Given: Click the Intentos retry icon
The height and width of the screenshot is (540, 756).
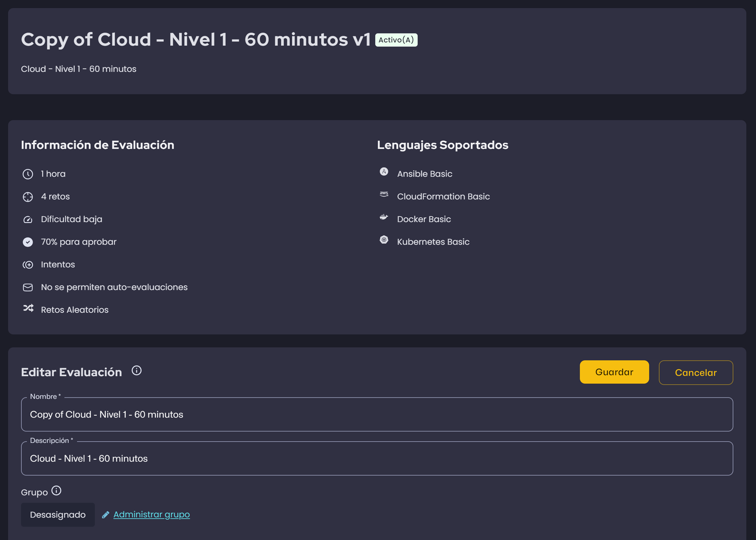Looking at the screenshot, I should tap(28, 265).
